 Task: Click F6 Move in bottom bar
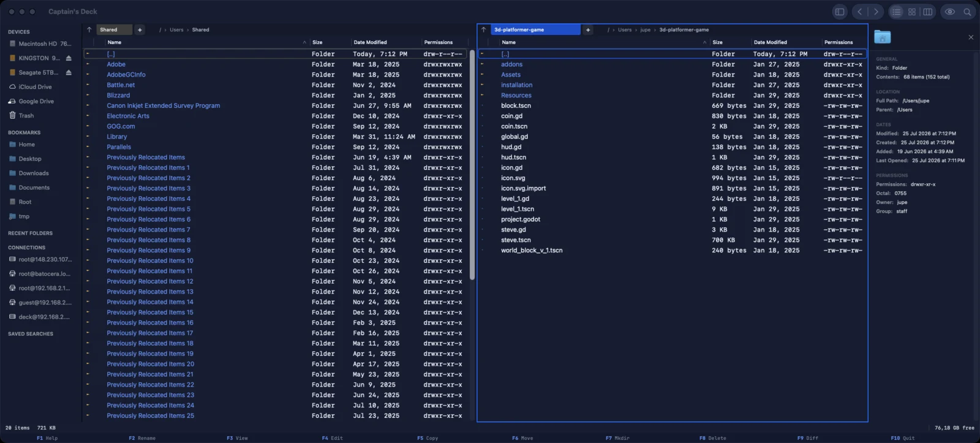(522, 438)
